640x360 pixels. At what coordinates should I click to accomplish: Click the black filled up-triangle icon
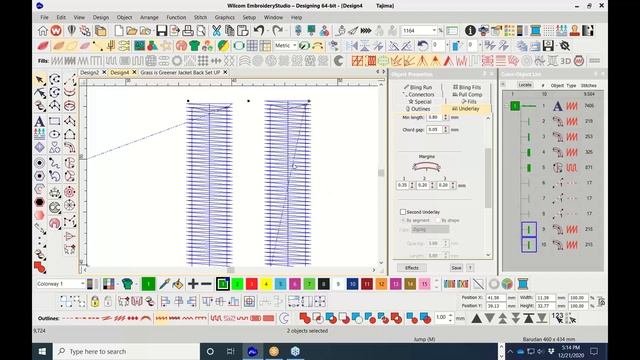pyautogui.click(x=476, y=318)
